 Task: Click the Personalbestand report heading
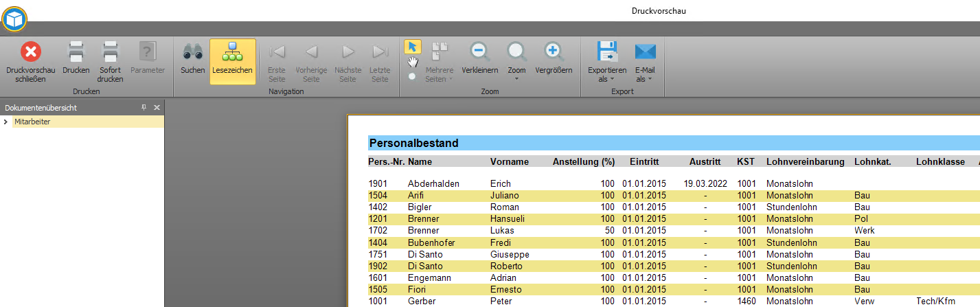(x=414, y=144)
